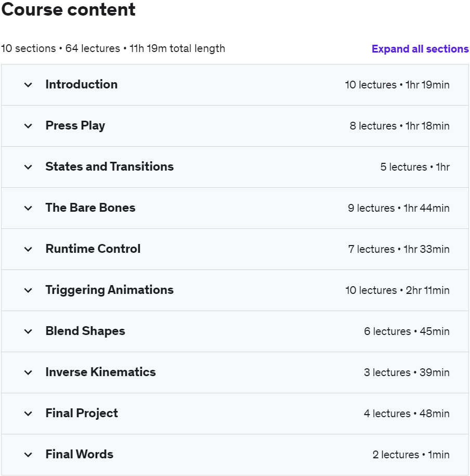Expand the Introduction section chevron
Viewport: 470px width, 476px height.
(x=28, y=85)
